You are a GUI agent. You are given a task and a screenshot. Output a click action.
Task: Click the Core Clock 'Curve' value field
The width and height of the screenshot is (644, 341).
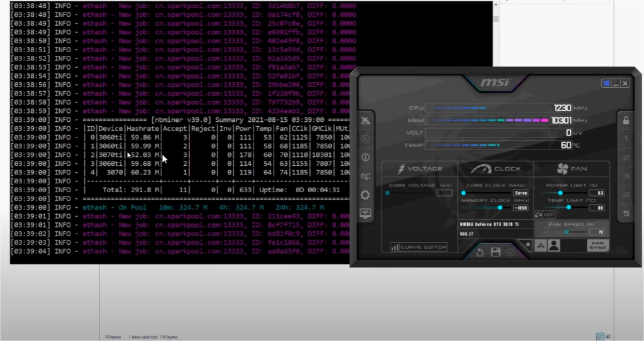(521, 193)
